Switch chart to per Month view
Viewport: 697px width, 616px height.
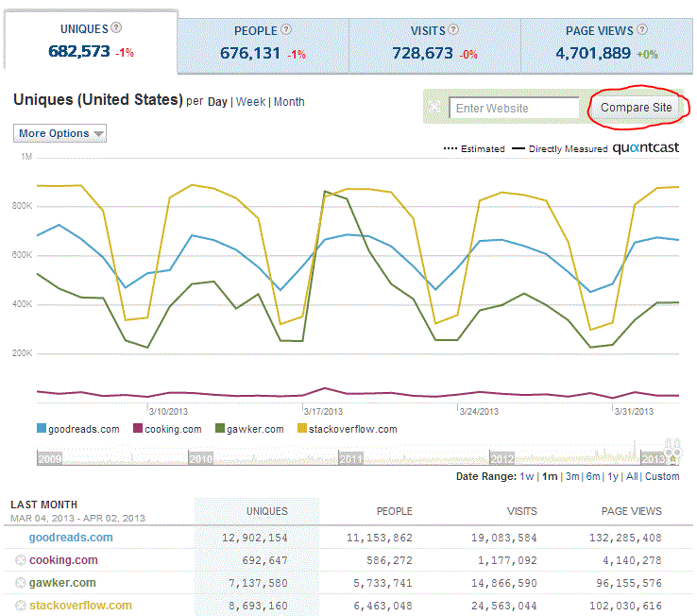[x=289, y=101]
